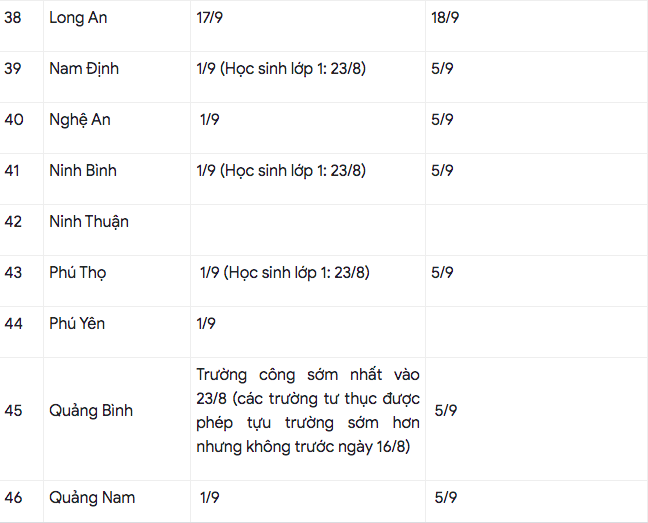Select the Phú Thọ province cell
This screenshot has height=523, width=648.
click(x=78, y=272)
